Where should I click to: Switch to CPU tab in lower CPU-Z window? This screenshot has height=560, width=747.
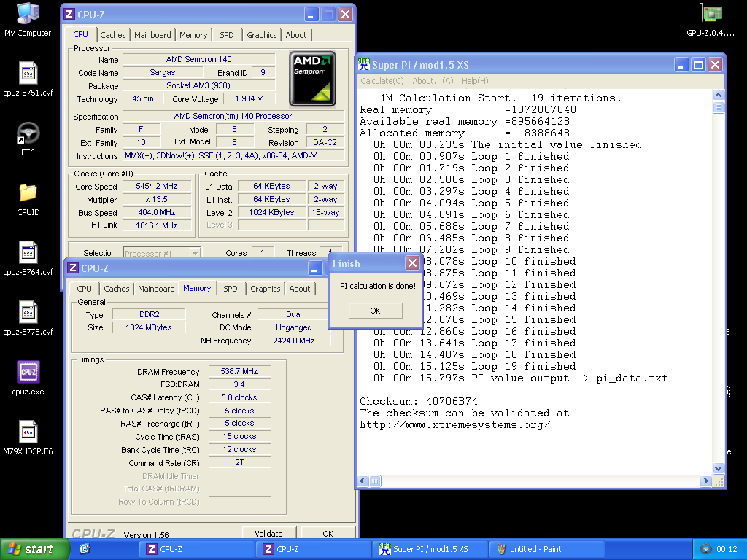click(x=85, y=289)
